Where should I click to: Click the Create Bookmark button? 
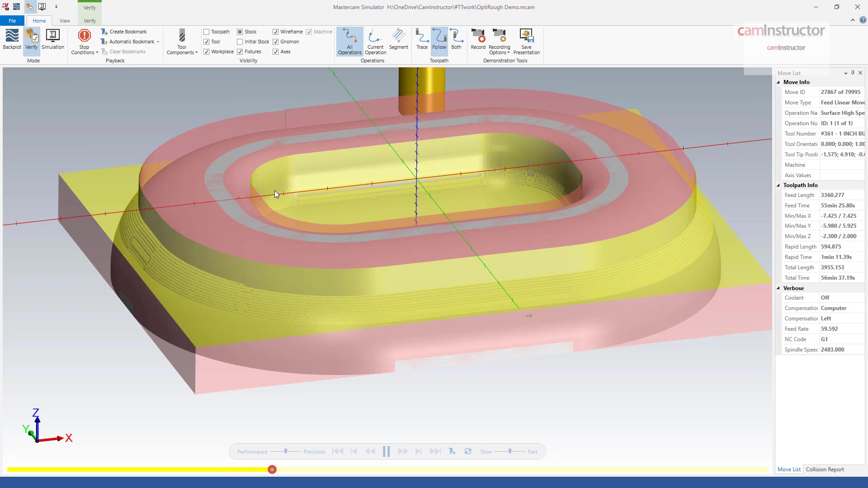(127, 31)
